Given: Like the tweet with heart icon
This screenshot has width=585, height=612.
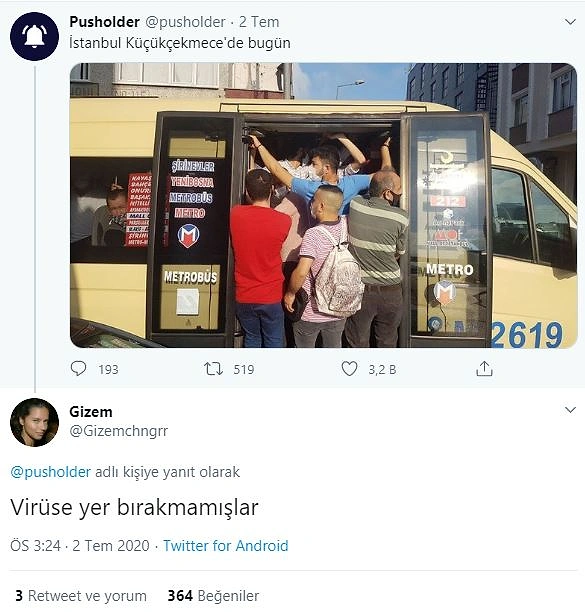Looking at the screenshot, I should (x=349, y=369).
